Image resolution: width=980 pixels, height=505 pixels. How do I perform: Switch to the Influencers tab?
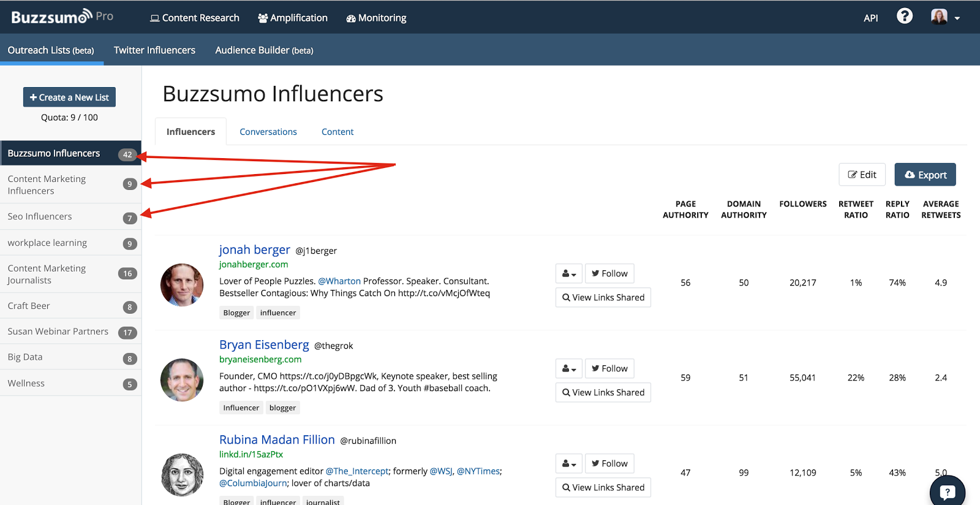190,131
